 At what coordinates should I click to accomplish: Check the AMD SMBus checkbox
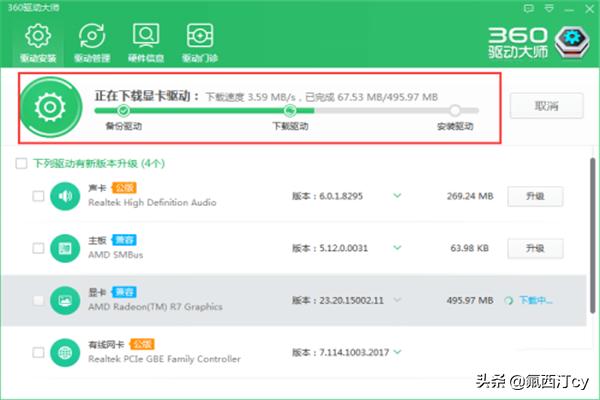(x=38, y=248)
